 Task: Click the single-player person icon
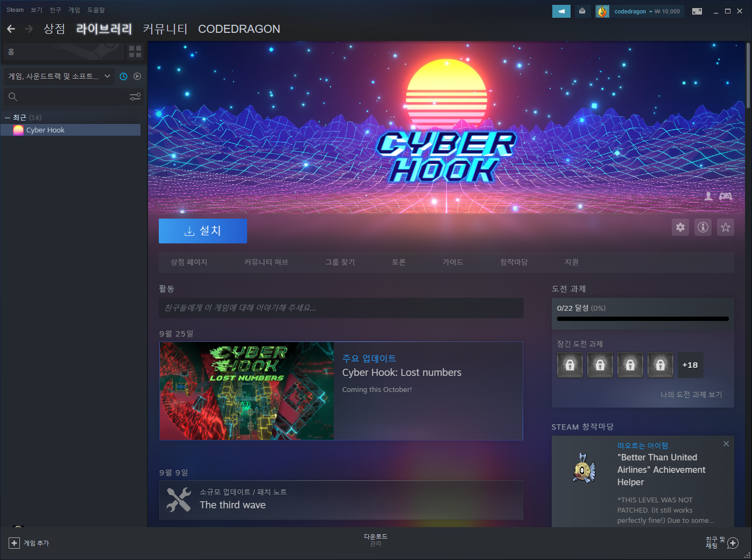(709, 197)
